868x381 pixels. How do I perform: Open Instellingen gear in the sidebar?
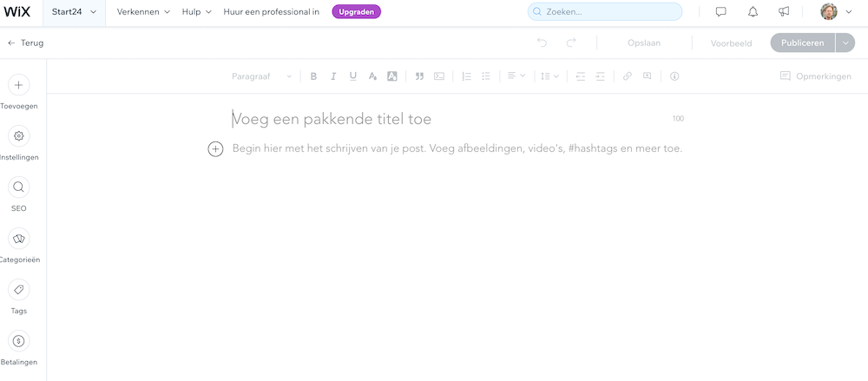18,136
